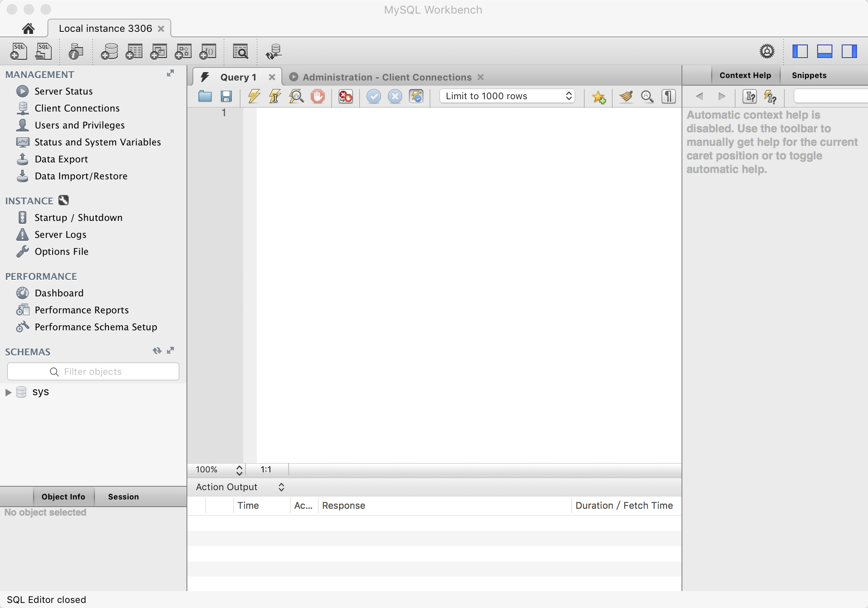
Task: Click the Beautify query broom icon
Action: tap(626, 96)
